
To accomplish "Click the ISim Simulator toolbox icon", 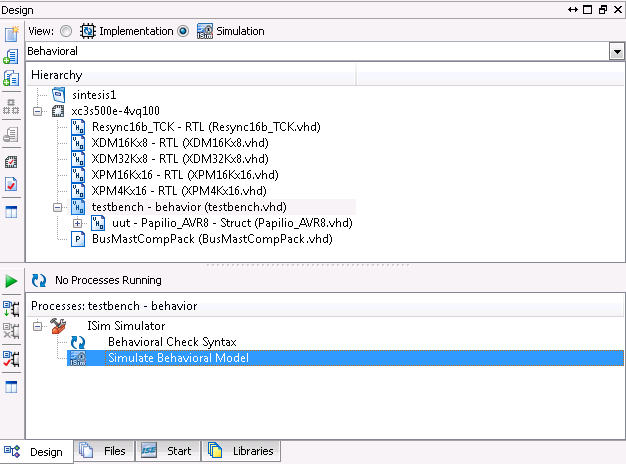I will [58, 326].
